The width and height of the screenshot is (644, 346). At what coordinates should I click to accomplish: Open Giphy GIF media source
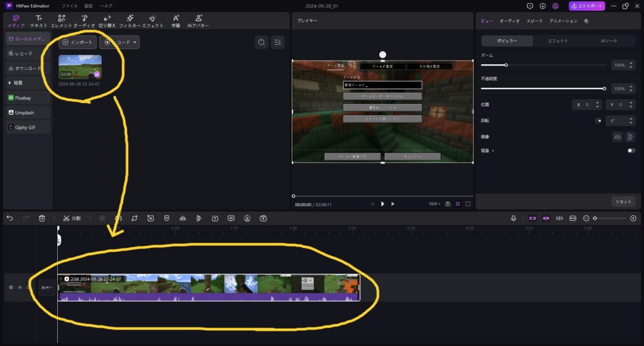[x=28, y=127]
